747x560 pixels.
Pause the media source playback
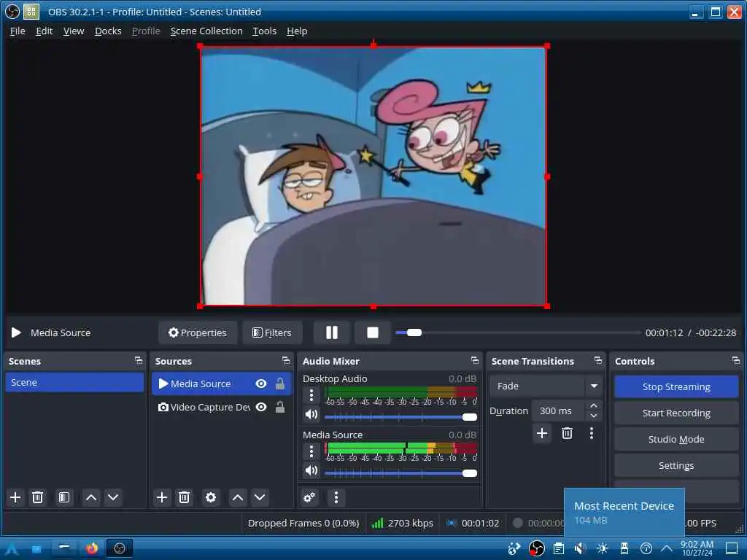[332, 332]
